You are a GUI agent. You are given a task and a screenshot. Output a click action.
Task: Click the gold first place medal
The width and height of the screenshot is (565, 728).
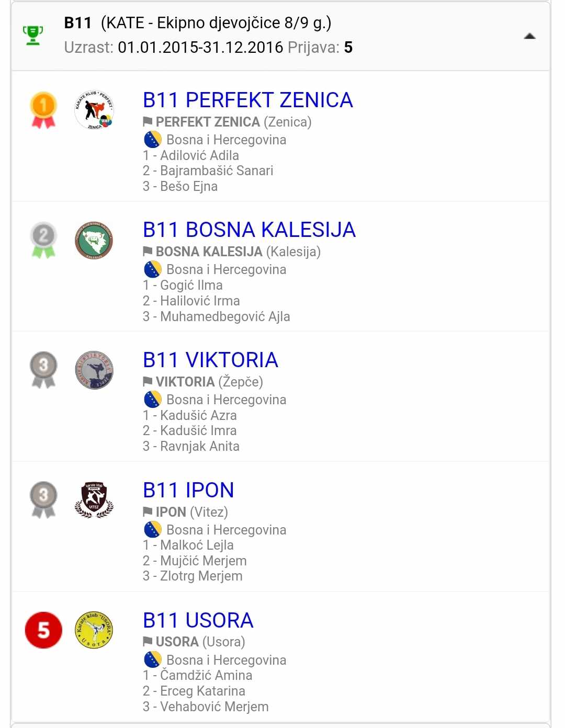(x=43, y=110)
